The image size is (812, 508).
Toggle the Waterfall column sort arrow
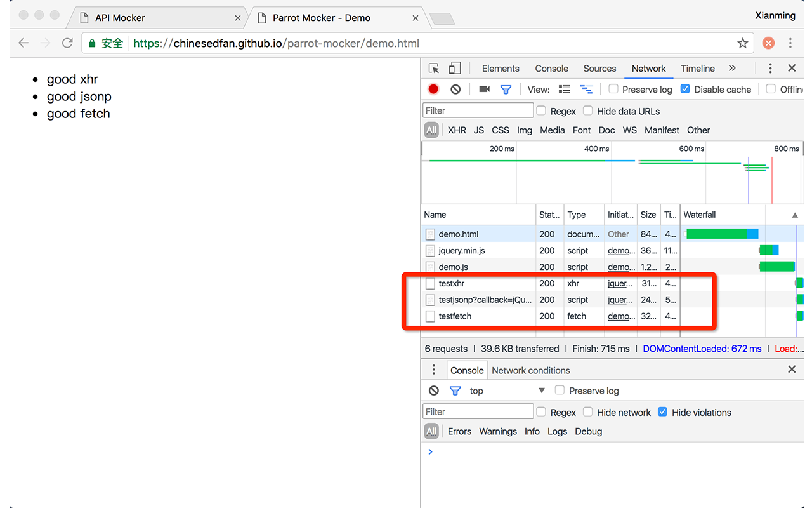pos(795,215)
